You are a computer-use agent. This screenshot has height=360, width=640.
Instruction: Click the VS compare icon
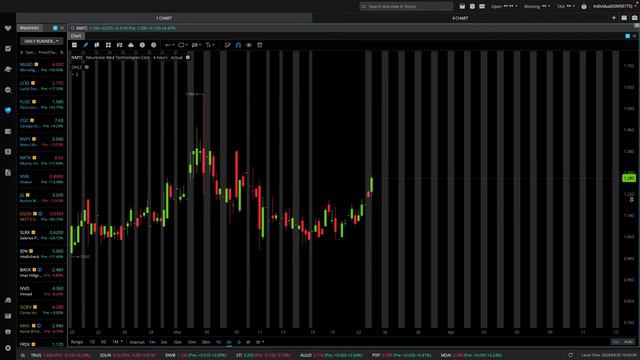(x=120, y=45)
